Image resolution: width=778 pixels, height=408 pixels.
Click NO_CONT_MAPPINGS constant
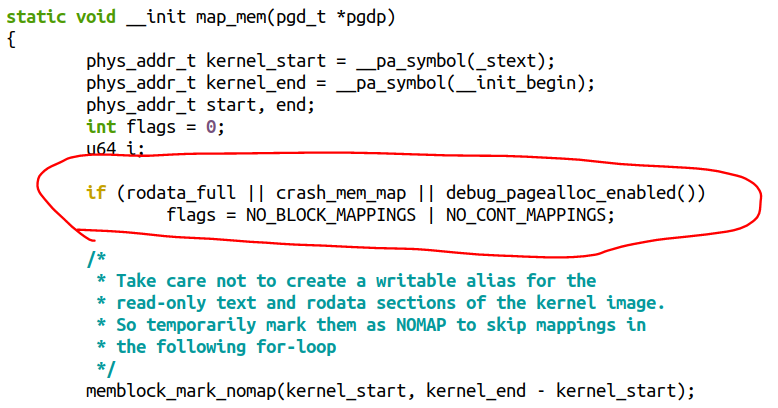(x=525, y=215)
